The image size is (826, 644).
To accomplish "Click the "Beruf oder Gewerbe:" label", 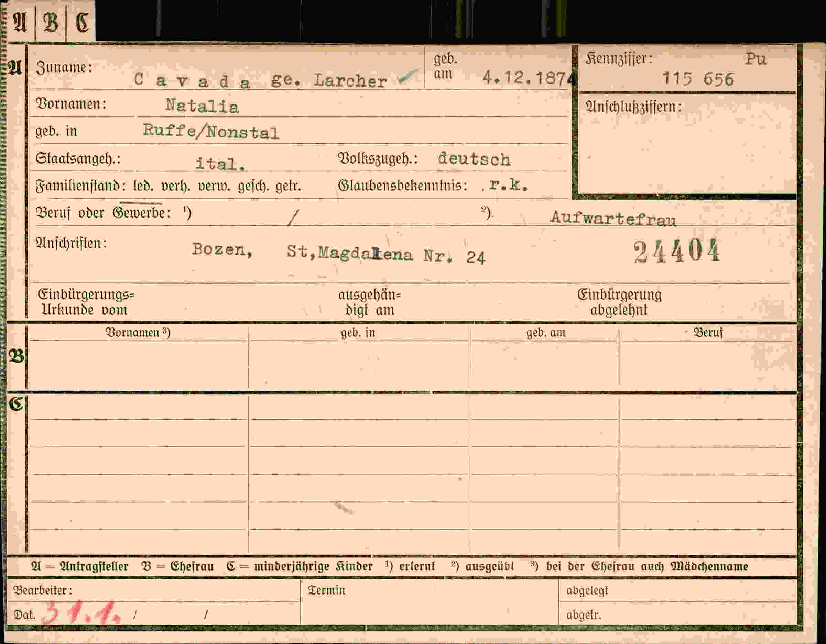I will click(103, 213).
